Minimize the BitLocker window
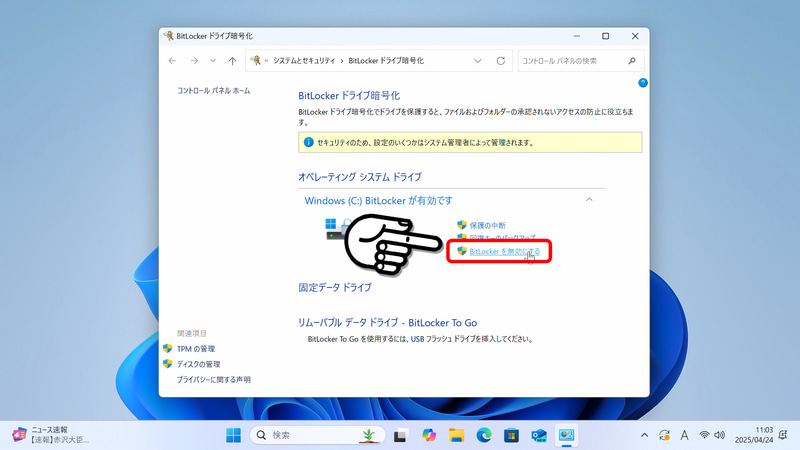Image resolution: width=800 pixels, height=450 pixels. pyautogui.click(x=577, y=36)
